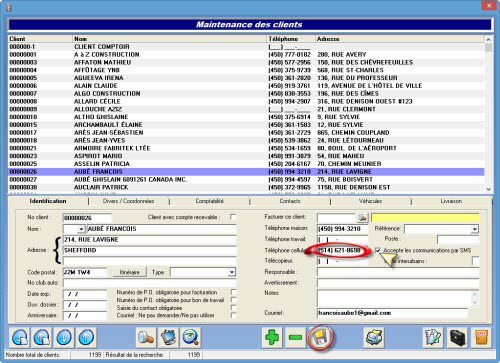This screenshot has height=363, width=500.
Task: Click the plain up-arrow navigation icon
Action: pyautogui.click(x=86, y=337)
